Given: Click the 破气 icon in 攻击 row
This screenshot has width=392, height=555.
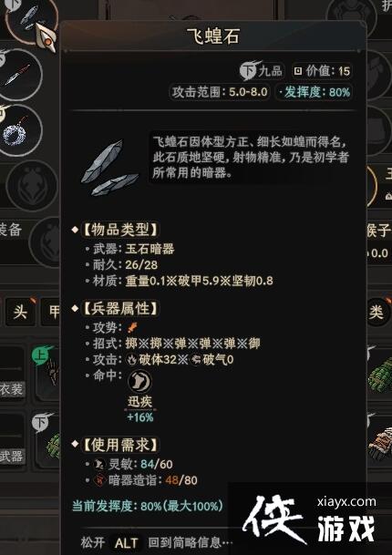Looking at the screenshot, I should point(196,360).
